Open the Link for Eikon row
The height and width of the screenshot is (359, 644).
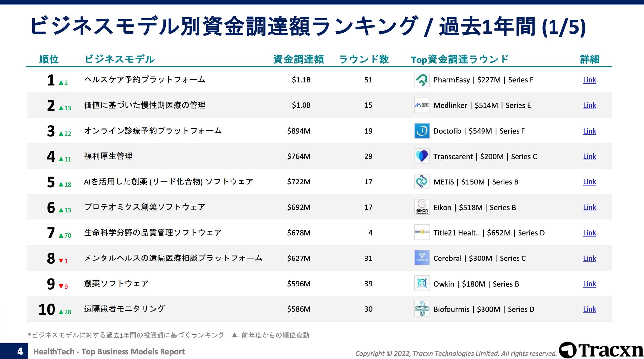[589, 207]
